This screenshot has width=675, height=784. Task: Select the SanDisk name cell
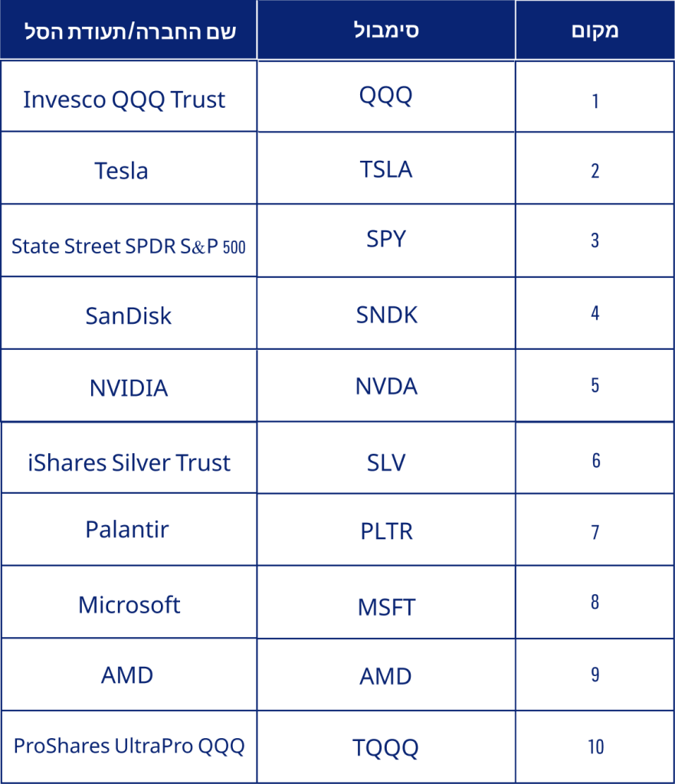pos(129,315)
